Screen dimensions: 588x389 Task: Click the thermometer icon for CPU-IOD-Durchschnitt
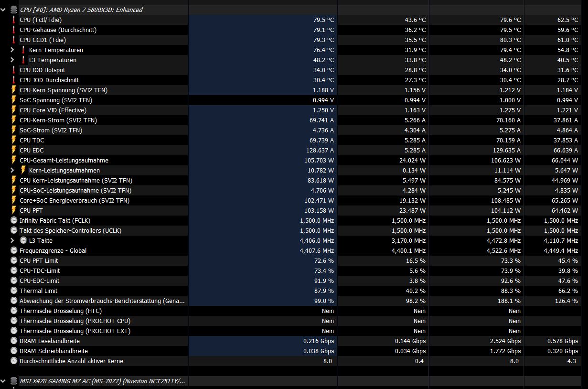point(13,80)
